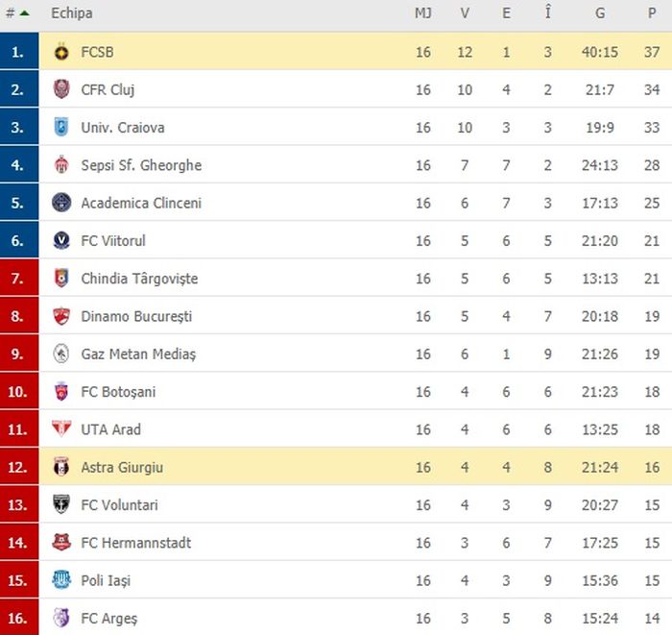Image resolution: width=672 pixels, height=635 pixels.
Task: Open Chindia Târgoviște team link
Action: [x=139, y=279]
